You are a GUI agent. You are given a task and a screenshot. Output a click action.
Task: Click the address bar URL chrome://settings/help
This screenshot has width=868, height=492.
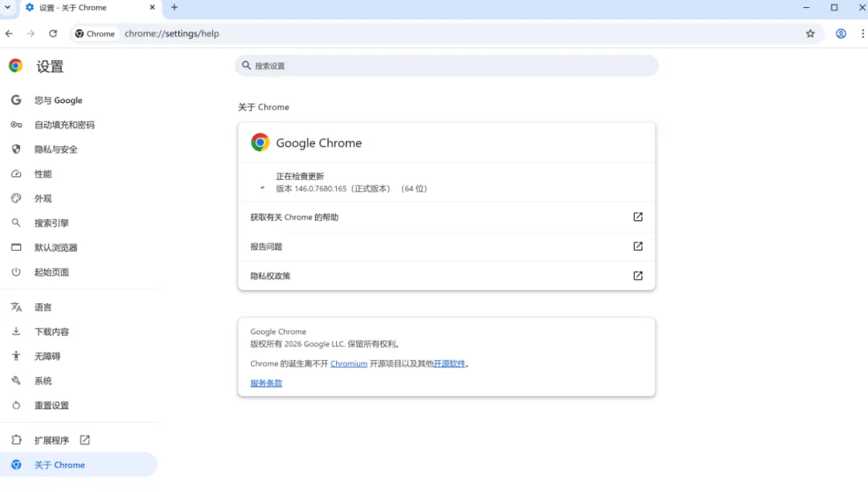[x=172, y=34]
